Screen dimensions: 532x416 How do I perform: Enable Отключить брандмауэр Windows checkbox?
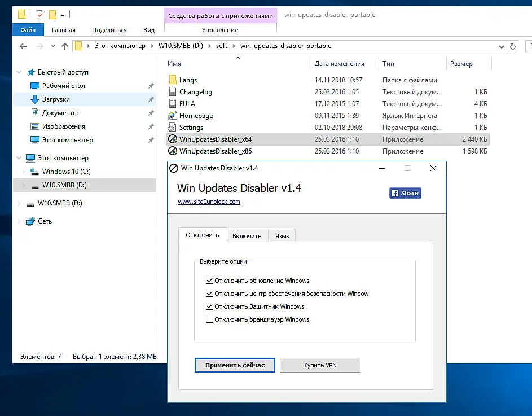[x=209, y=319]
